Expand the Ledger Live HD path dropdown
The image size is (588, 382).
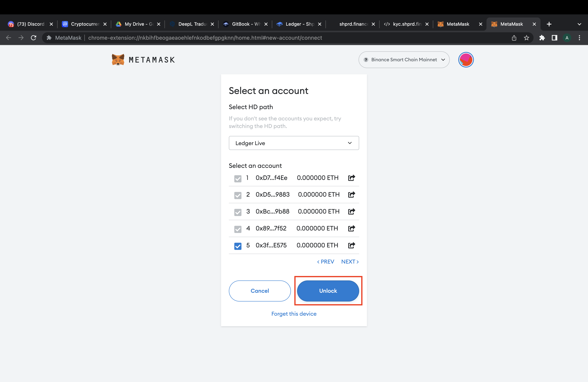pyautogui.click(x=294, y=143)
